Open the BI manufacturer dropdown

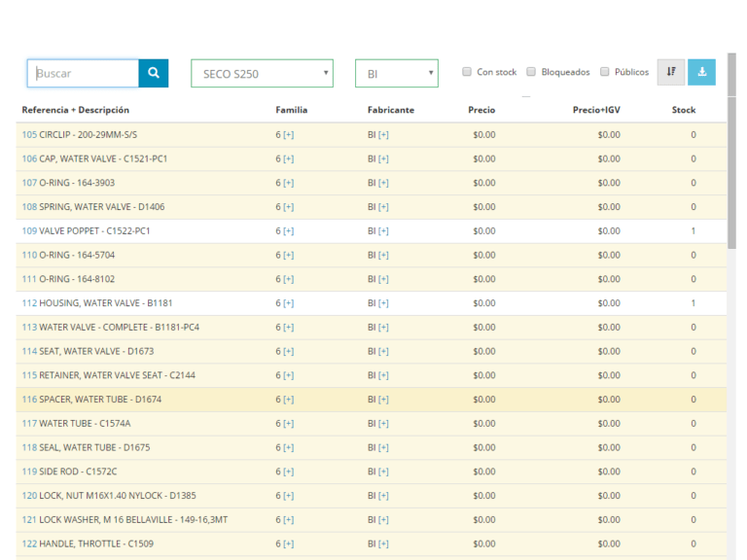[396, 74]
